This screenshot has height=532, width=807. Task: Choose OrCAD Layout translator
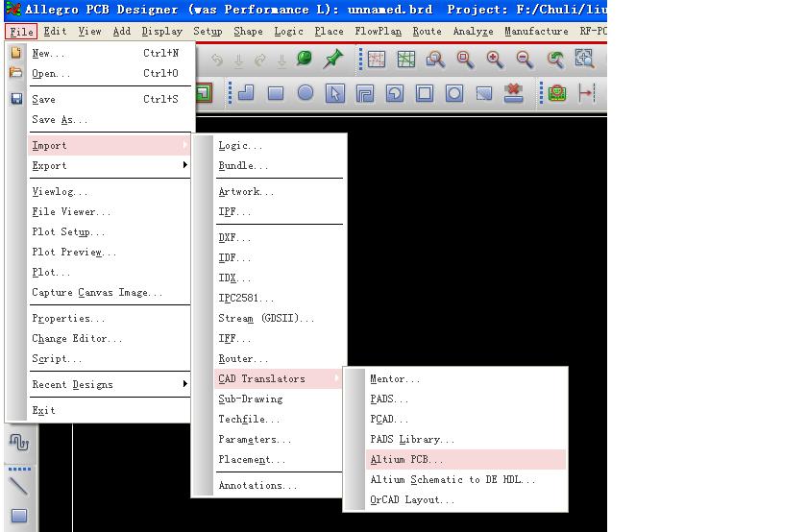pyautogui.click(x=466, y=499)
